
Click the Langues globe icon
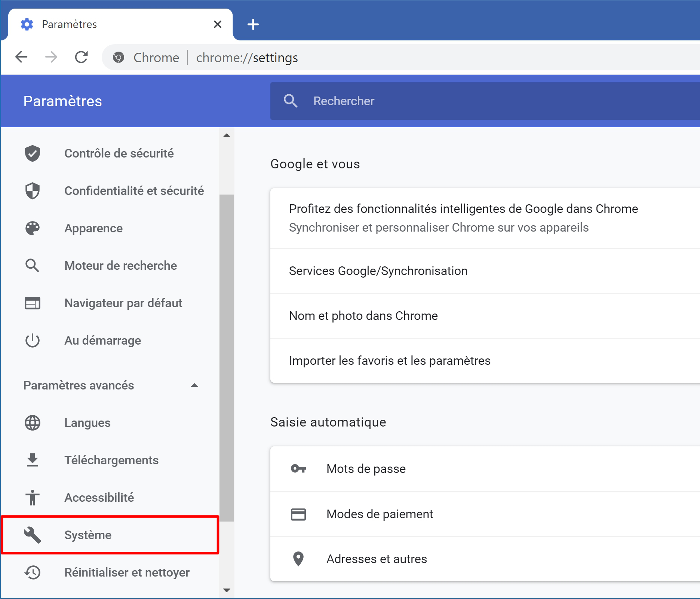point(33,423)
